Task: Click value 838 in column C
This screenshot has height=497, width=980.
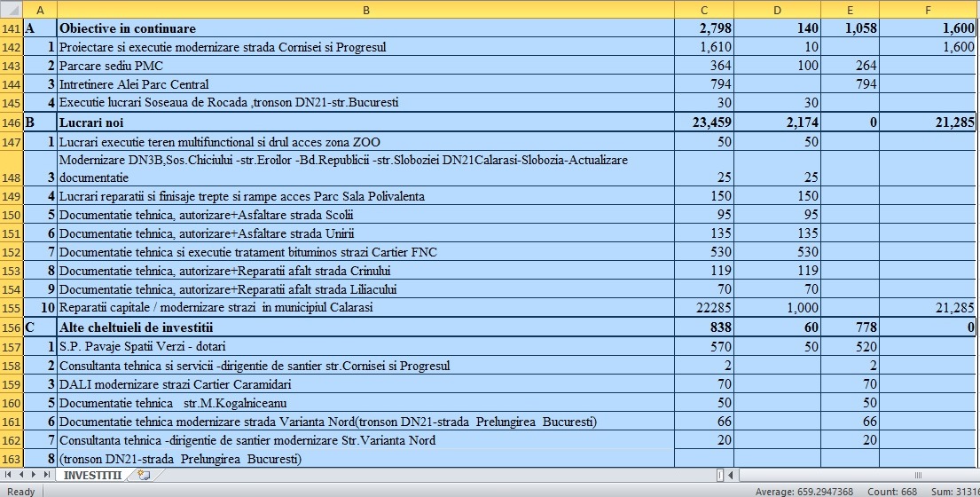Action: coord(704,327)
